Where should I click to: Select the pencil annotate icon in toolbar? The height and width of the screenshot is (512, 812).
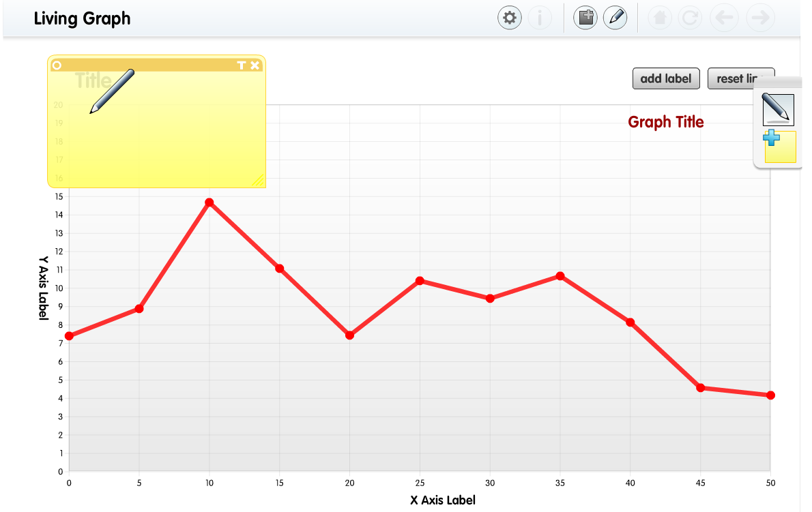(x=615, y=18)
